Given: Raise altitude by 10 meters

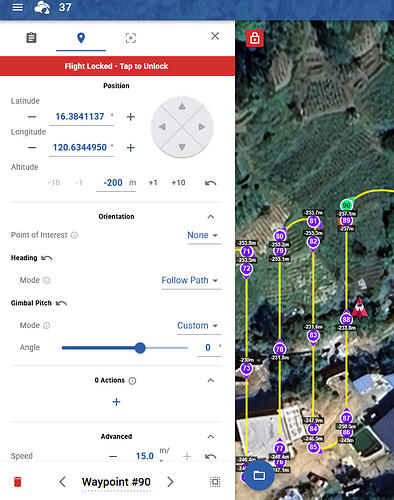Looking at the screenshot, I should [178, 183].
